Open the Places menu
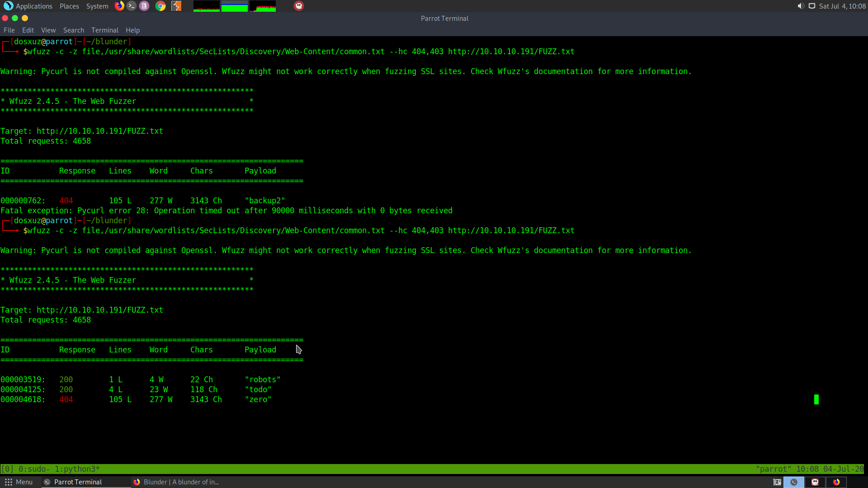 69,6
